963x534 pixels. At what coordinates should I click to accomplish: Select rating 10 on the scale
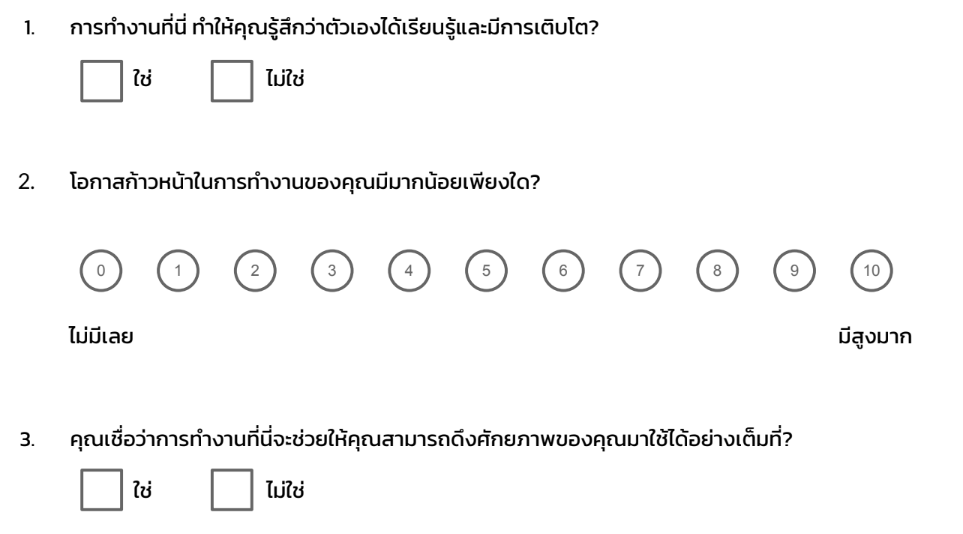coord(871,270)
